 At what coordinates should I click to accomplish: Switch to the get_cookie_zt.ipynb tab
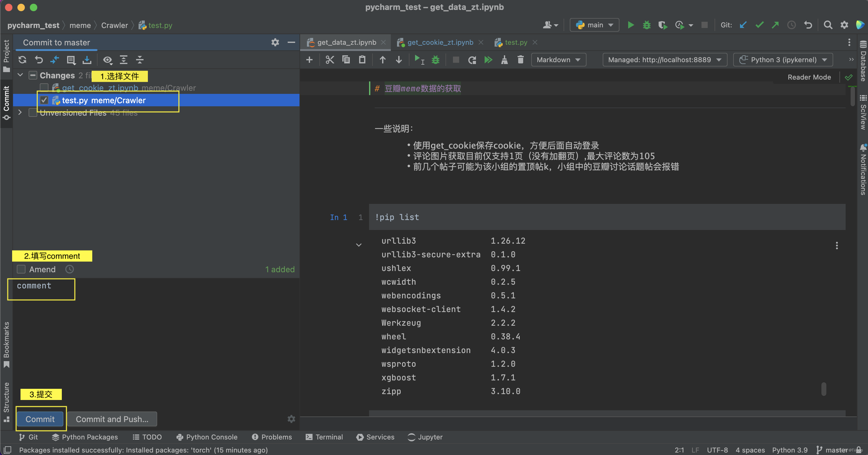coord(440,43)
